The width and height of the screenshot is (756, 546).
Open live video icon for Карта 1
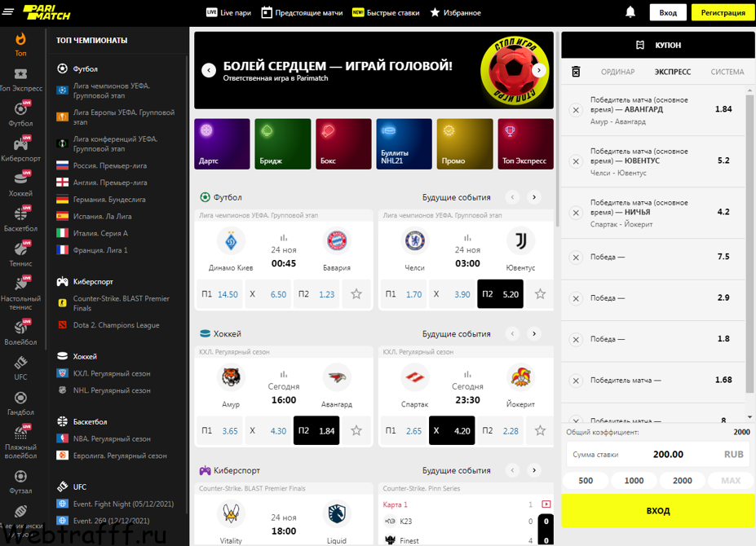[546, 504]
